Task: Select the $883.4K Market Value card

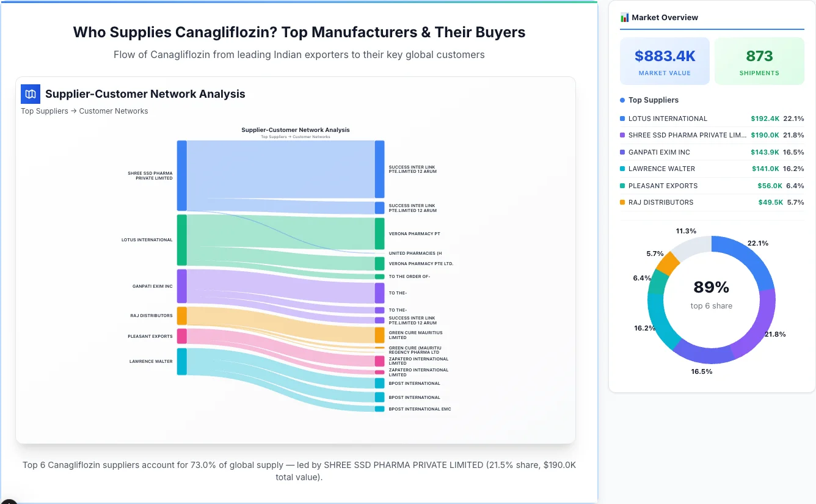Action: click(665, 60)
